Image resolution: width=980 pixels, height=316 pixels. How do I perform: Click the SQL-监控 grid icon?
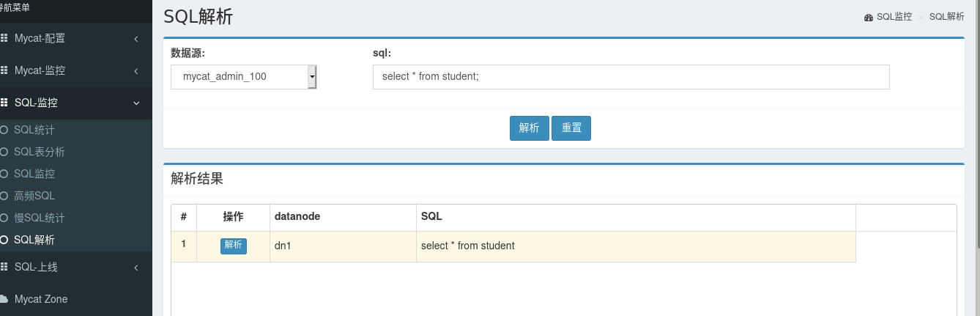(x=4, y=103)
